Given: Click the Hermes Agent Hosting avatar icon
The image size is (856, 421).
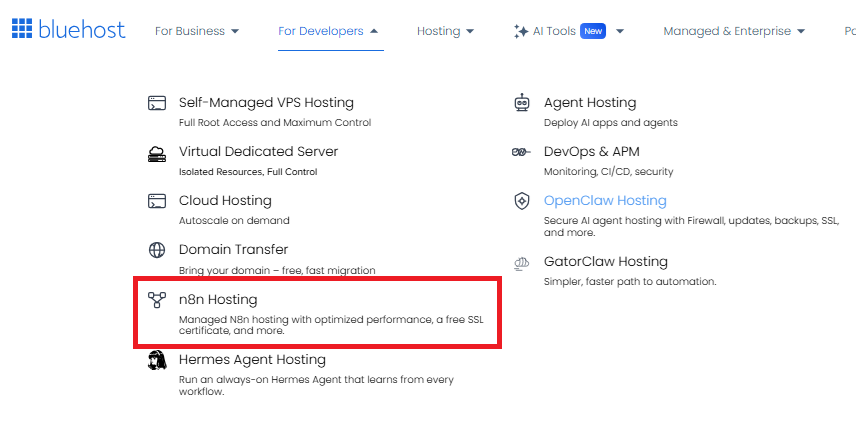Looking at the screenshot, I should point(157,360).
